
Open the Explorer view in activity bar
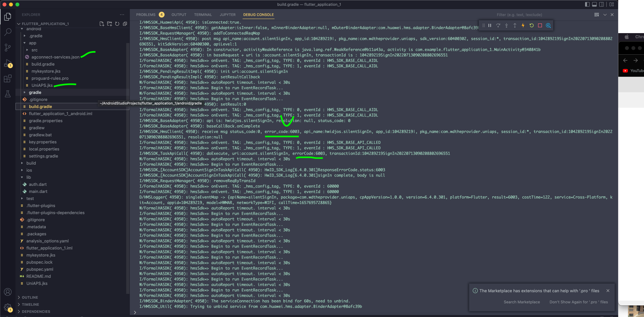tap(8, 16)
